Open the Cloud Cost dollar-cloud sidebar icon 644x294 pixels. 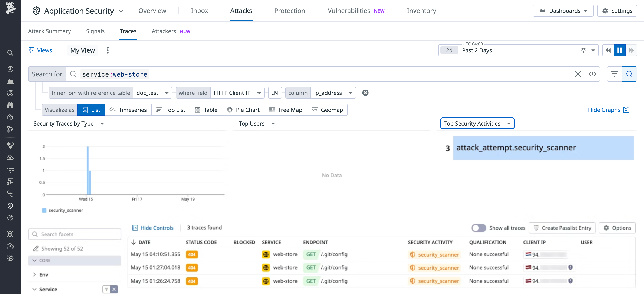coord(10,157)
